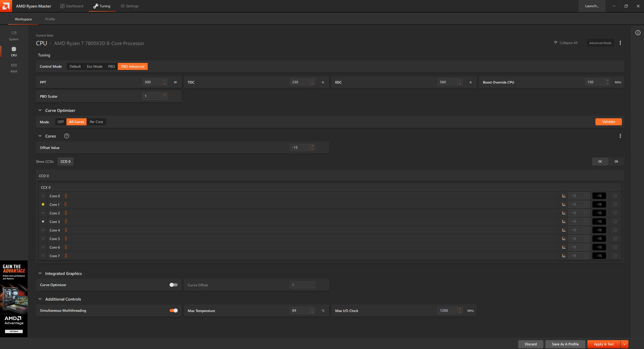Toggle Integrated Graphics Curve Optimizer switch

(174, 285)
